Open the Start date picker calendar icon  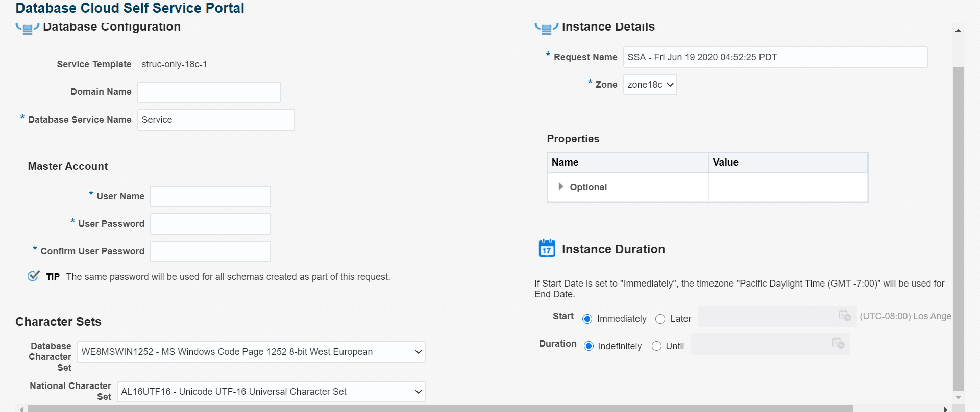(845, 316)
